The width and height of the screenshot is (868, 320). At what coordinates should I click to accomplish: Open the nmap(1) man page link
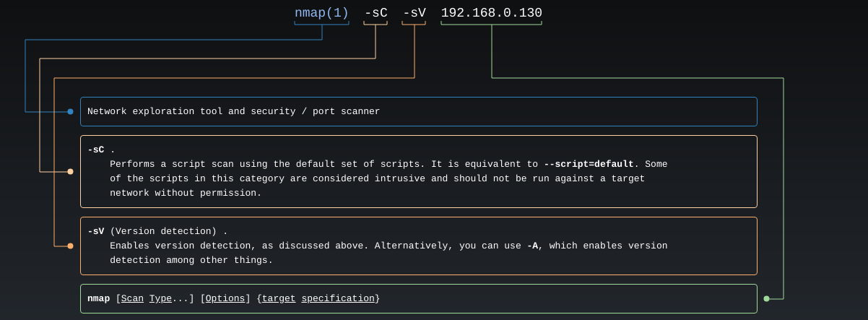click(321, 13)
